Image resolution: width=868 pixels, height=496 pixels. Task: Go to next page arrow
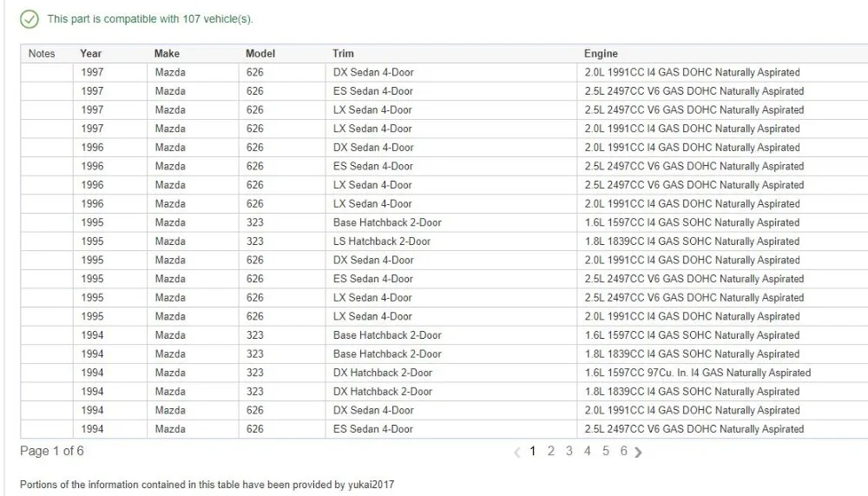tap(638, 453)
